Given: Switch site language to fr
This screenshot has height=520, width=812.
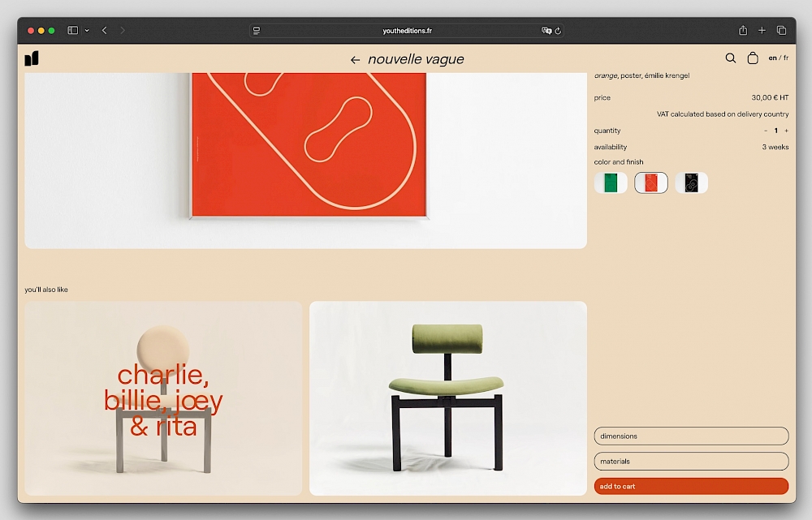Looking at the screenshot, I should pos(785,58).
